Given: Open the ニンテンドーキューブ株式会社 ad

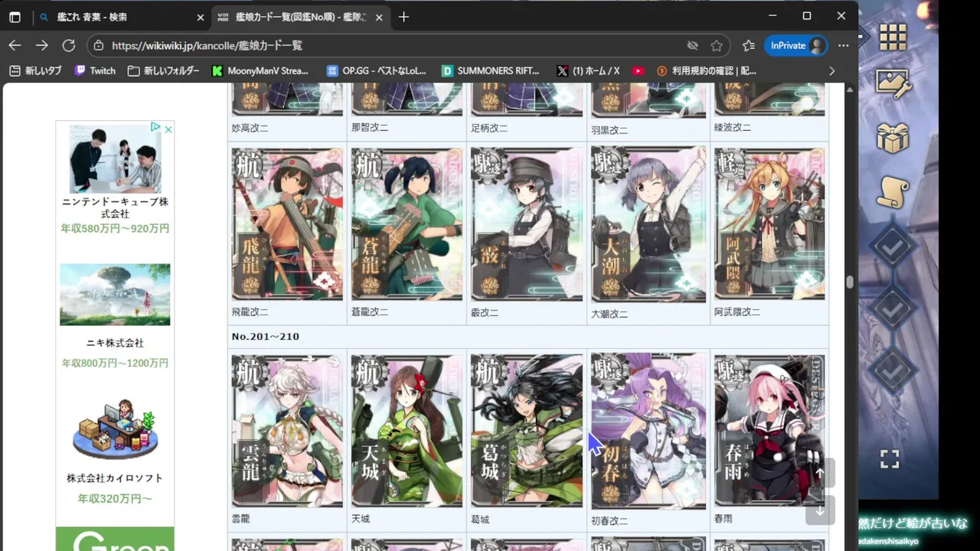Looking at the screenshot, I should (115, 179).
